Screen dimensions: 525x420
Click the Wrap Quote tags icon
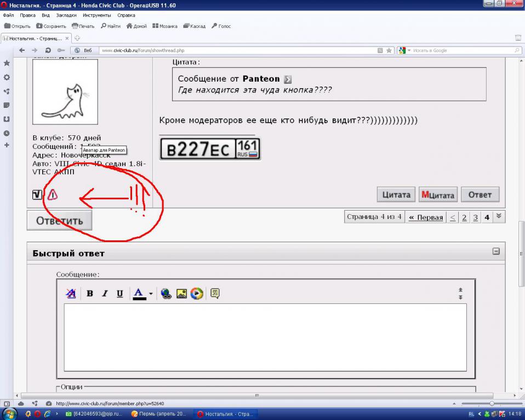pos(215,294)
